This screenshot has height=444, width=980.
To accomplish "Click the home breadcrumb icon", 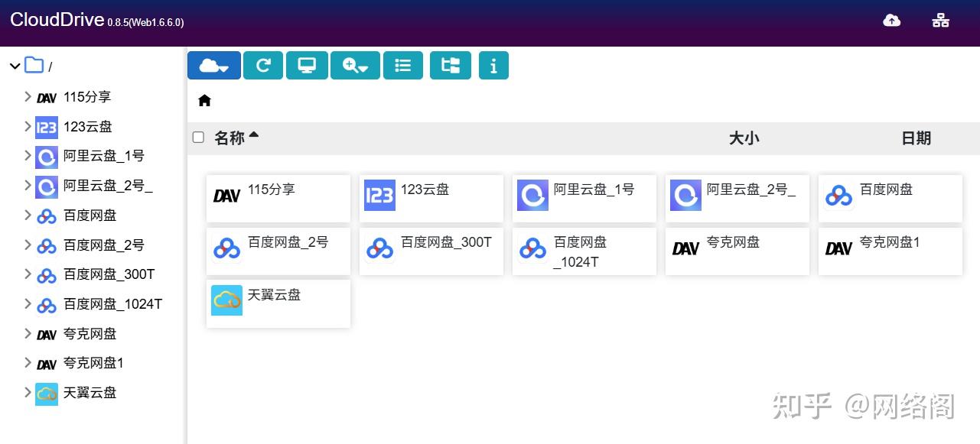I will pos(203,99).
